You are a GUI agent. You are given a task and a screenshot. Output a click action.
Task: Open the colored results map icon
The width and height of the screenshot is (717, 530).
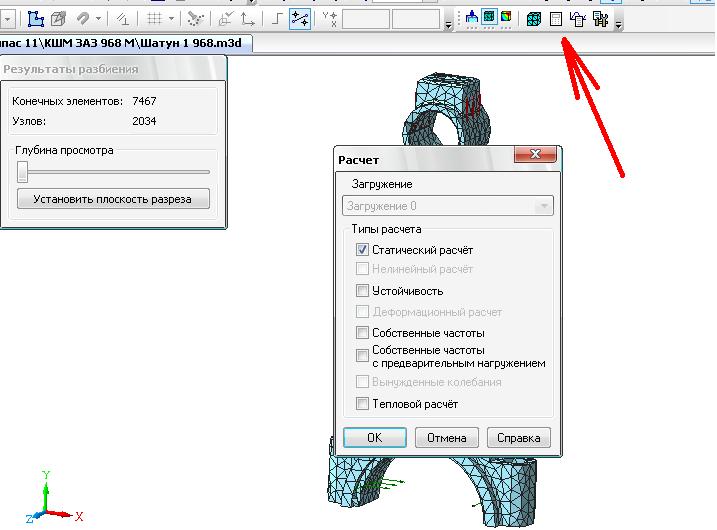506,18
